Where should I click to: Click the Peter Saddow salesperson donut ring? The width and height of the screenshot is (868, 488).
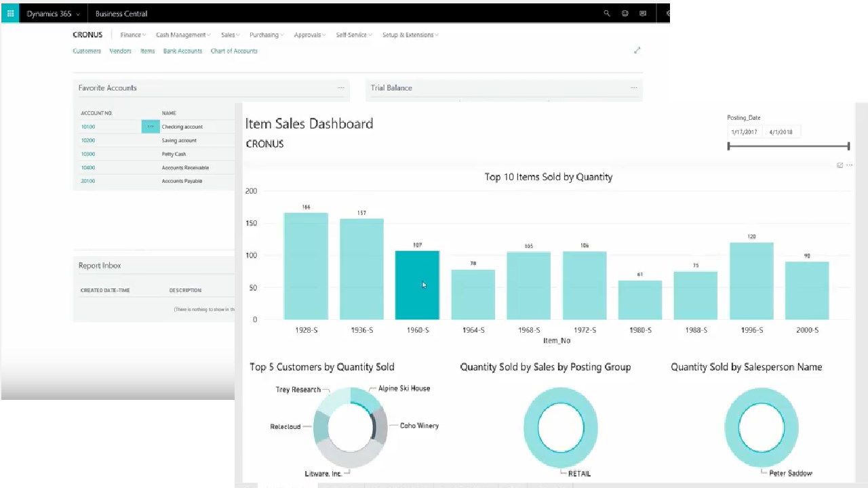[733, 427]
